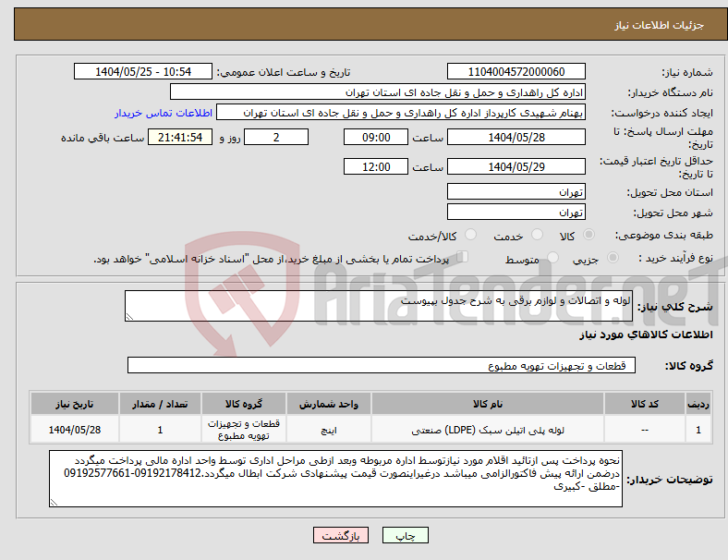This screenshot has width=728, height=560.
Task: Click the چاپ print button
Action: pyautogui.click(x=406, y=535)
